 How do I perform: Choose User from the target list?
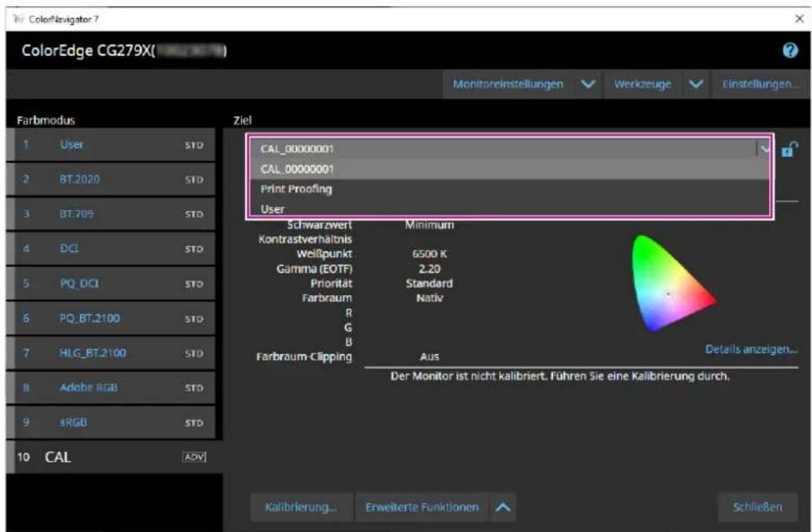coord(510,209)
